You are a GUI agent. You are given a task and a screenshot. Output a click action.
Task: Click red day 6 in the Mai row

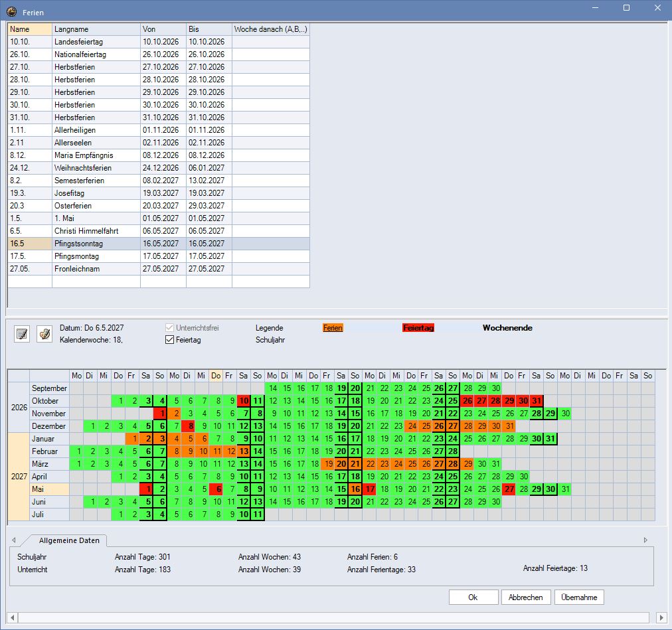pos(216,489)
